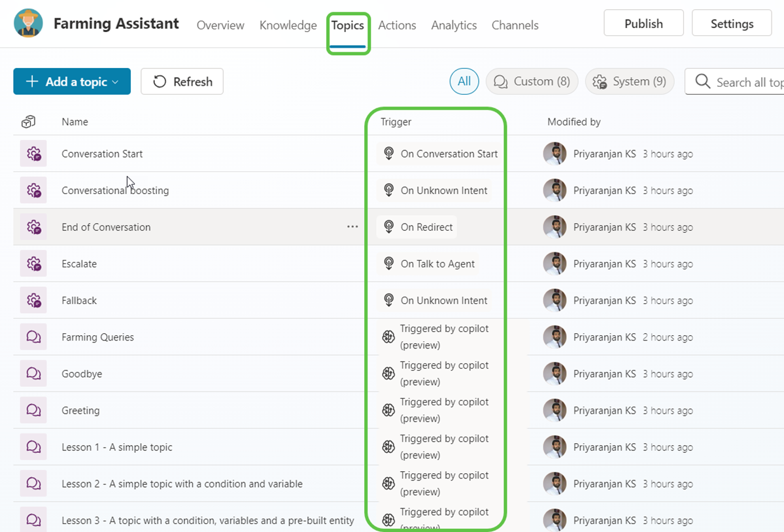Screen dimensions: 784x532
Task: Select the All filter pill
Action: 464,82
